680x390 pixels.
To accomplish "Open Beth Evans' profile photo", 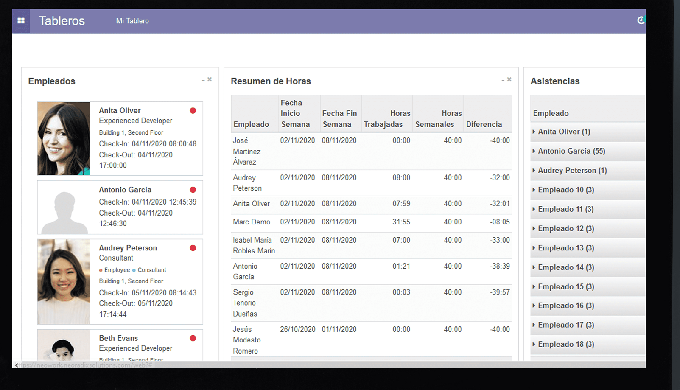I will coord(64,345).
